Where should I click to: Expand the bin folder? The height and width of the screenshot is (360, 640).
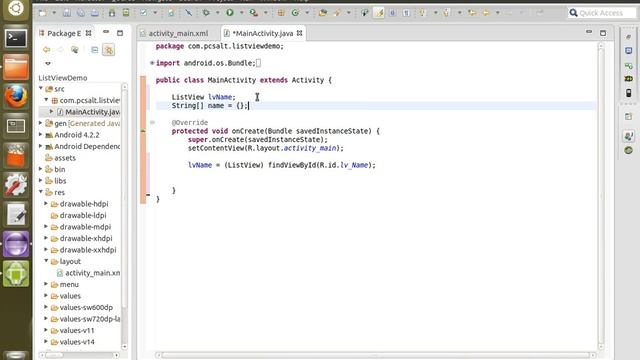41,169
